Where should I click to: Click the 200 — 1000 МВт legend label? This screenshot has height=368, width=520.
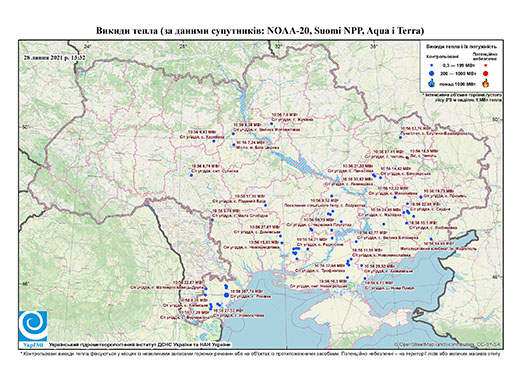pyautogui.click(x=457, y=74)
